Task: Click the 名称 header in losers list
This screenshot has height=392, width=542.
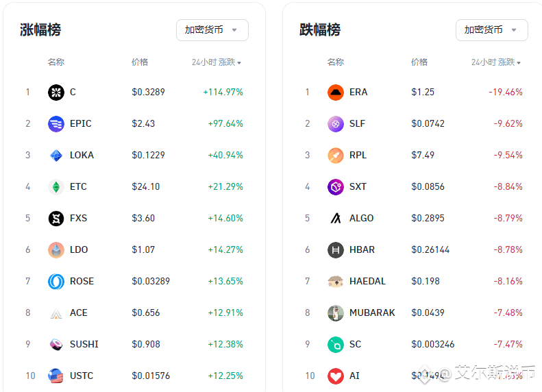Action: (336, 62)
